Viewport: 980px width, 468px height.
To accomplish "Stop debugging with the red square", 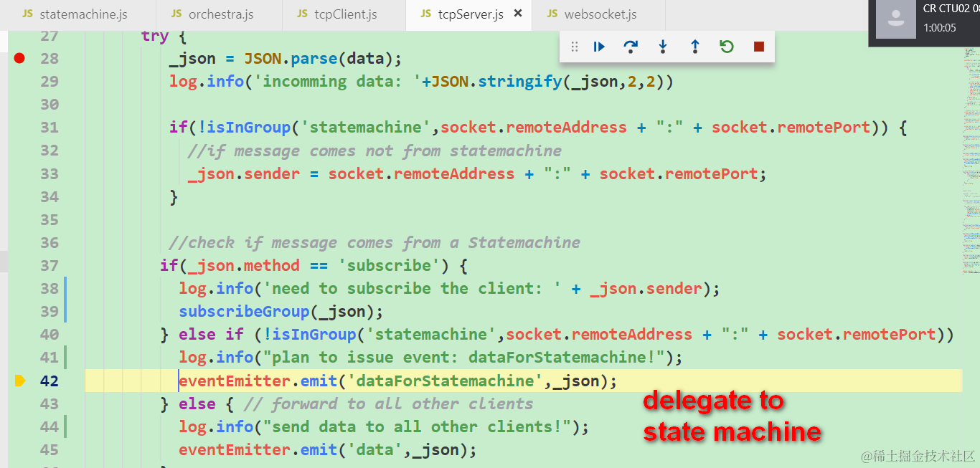I will pos(759,47).
